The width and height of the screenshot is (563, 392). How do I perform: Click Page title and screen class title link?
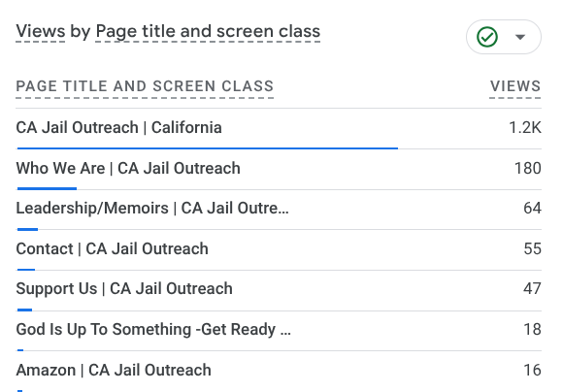coord(208,31)
